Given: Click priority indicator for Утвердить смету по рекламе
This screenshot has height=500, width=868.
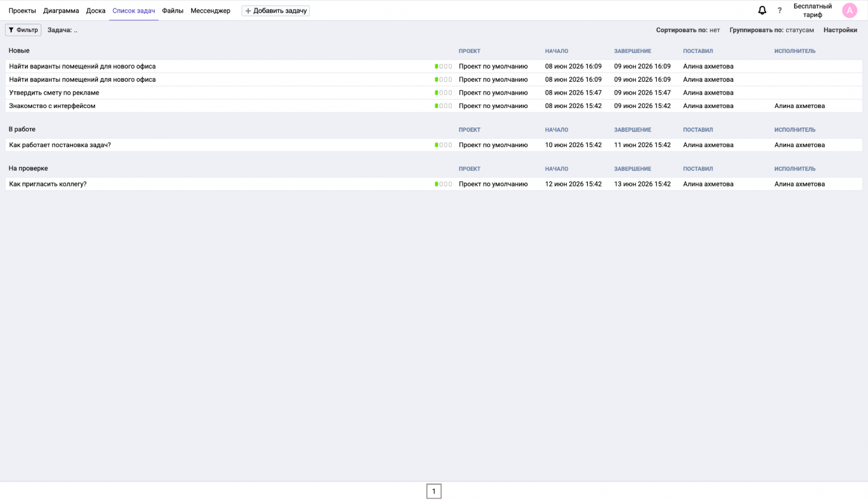Looking at the screenshot, I should coord(443,92).
